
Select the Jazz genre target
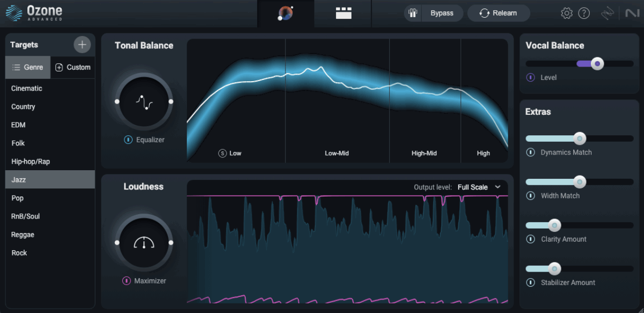point(50,180)
